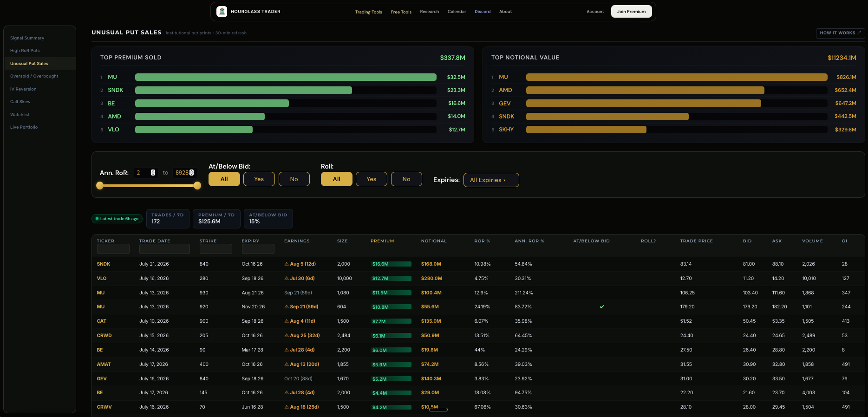Image resolution: width=868 pixels, height=417 pixels.
Task: Click the CRWD ticker in the trades table
Action: [104, 336]
